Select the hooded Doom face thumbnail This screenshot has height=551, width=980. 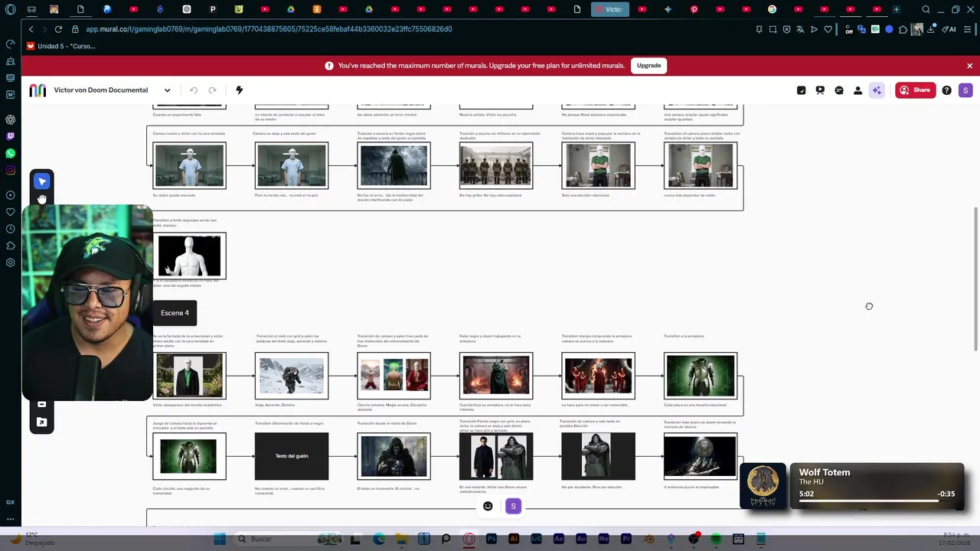click(394, 456)
